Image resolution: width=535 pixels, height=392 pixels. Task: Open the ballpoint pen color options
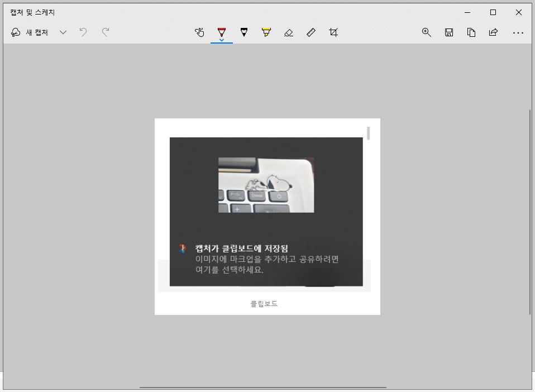coord(222,39)
